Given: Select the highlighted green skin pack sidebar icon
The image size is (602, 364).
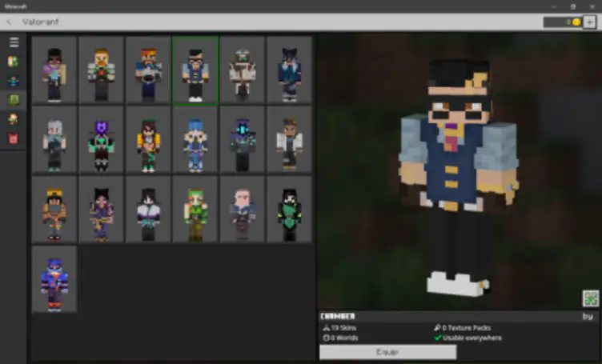Looking at the screenshot, I should (x=13, y=100).
